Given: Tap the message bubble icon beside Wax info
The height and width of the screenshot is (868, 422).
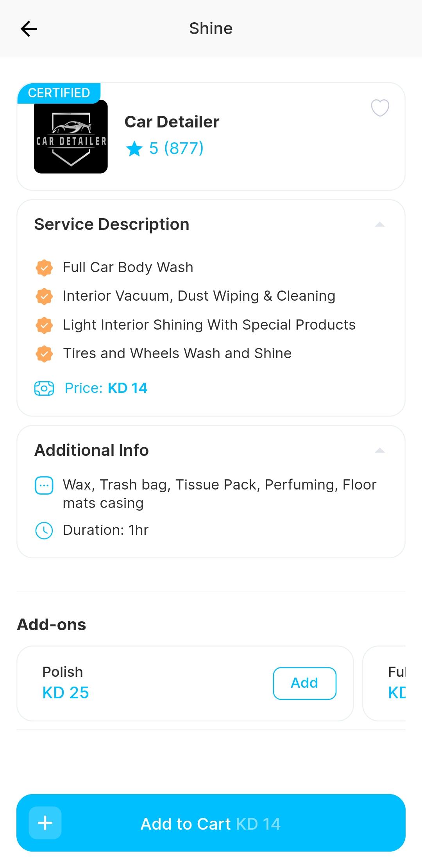Looking at the screenshot, I should [44, 486].
